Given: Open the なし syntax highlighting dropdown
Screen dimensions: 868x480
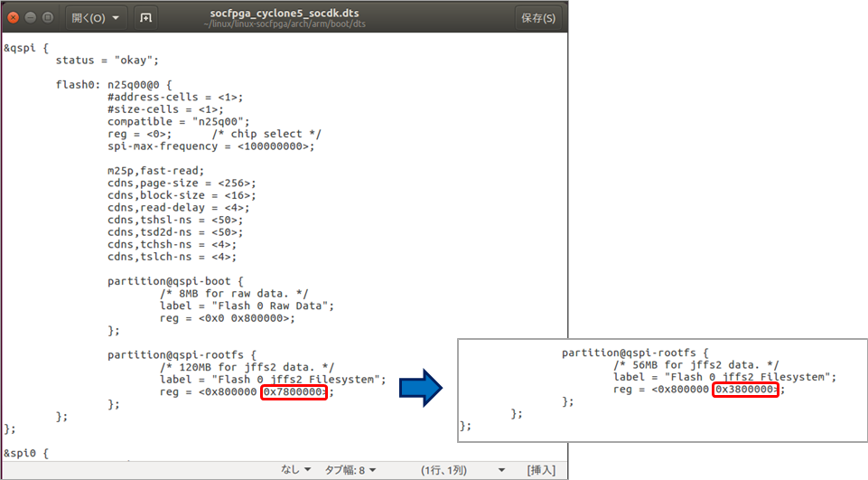Looking at the screenshot, I should point(295,470).
